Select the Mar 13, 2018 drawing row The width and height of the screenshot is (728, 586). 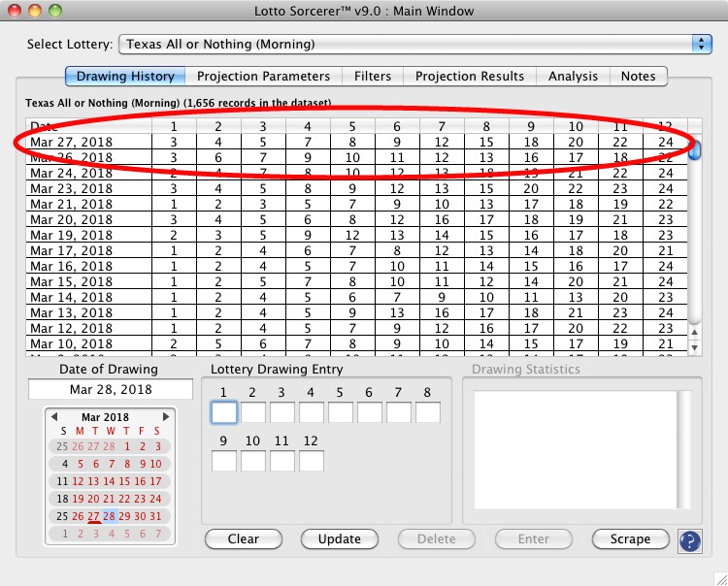356,312
